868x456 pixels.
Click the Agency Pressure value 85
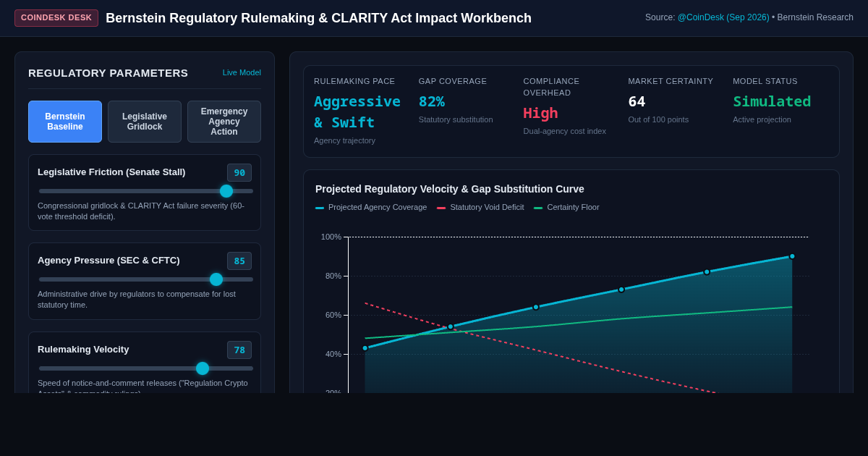point(239,261)
